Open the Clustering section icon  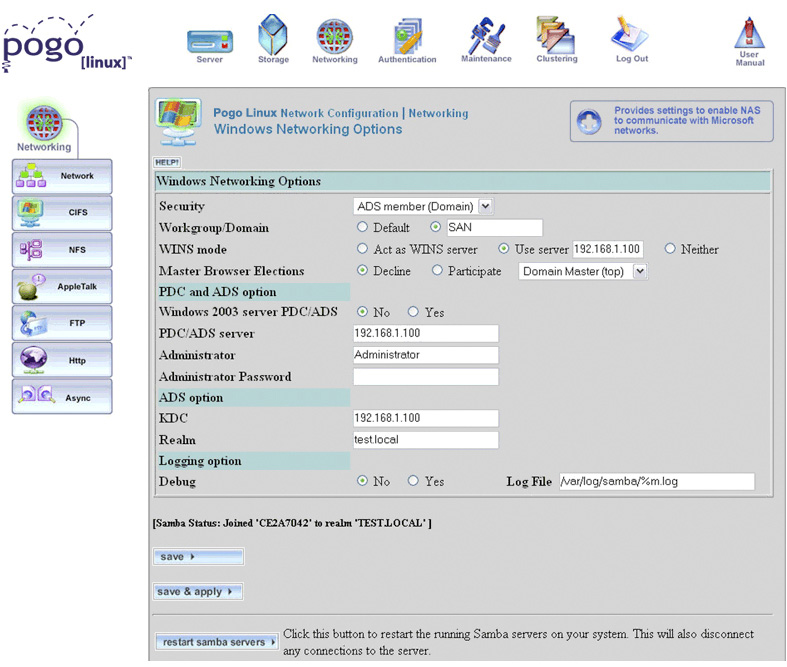pyautogui.click(x=555, y=35)
